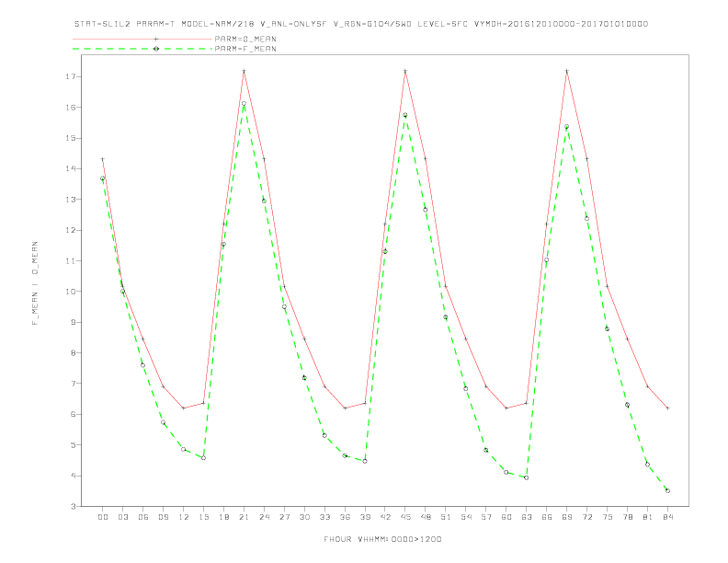Click the y-axis tick label 9
The image size is (728, 563).
click(x=74, y=322)
